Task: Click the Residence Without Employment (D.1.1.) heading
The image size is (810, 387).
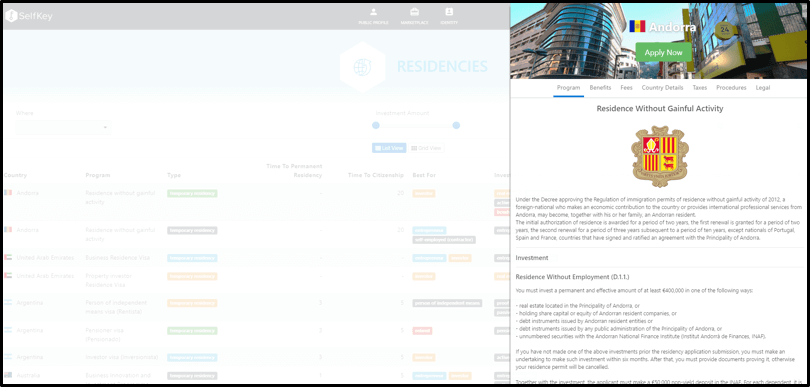Action: [572, 276]
